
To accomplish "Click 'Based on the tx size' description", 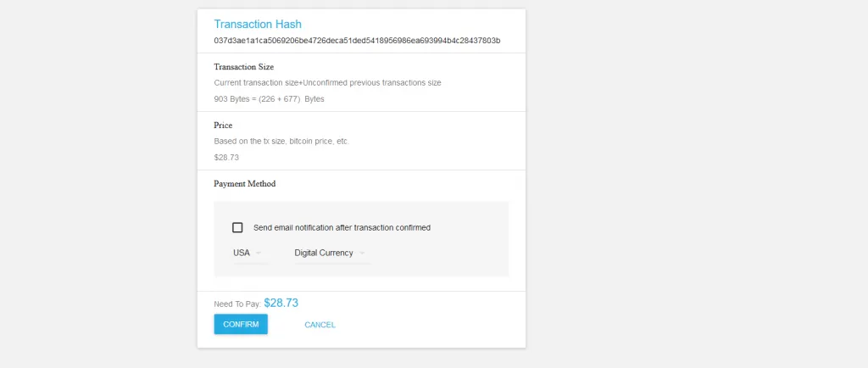I will 281,141.
